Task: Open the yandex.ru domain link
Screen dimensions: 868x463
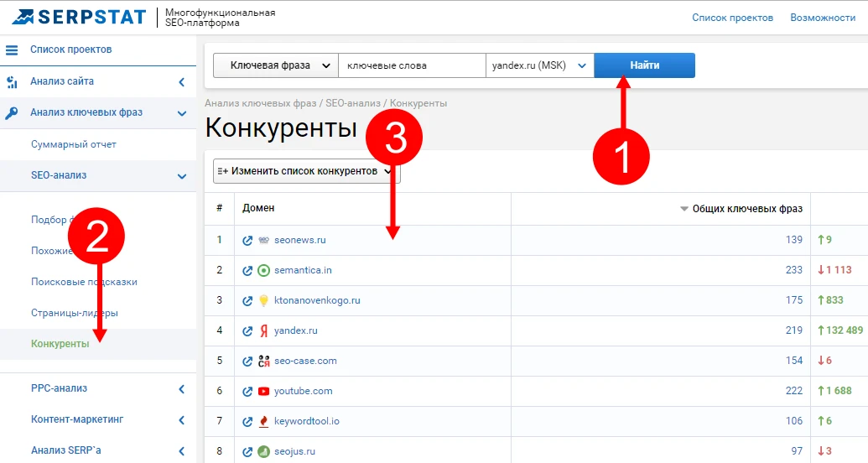Action: [x=295, y=330]
